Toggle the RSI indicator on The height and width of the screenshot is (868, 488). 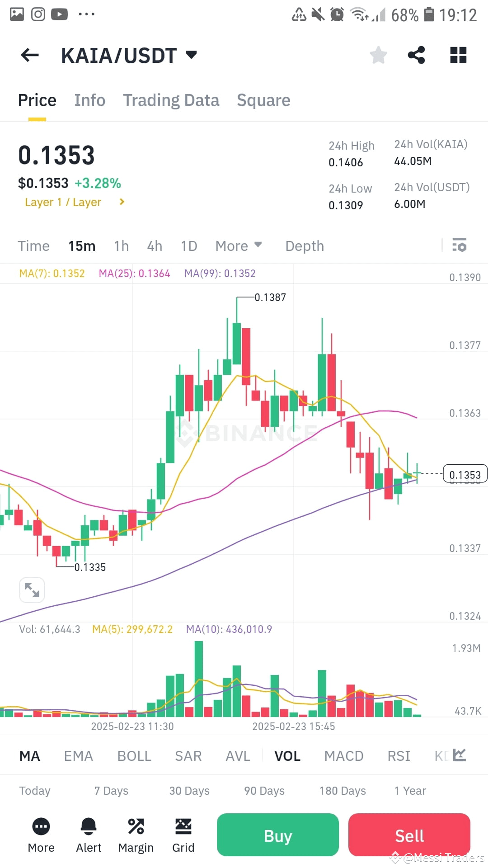(399, 755)
